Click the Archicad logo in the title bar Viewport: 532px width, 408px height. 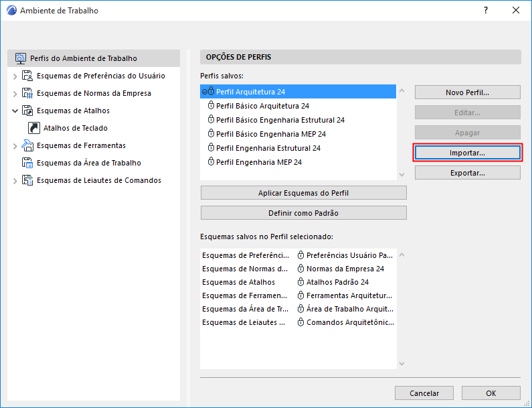11,11
